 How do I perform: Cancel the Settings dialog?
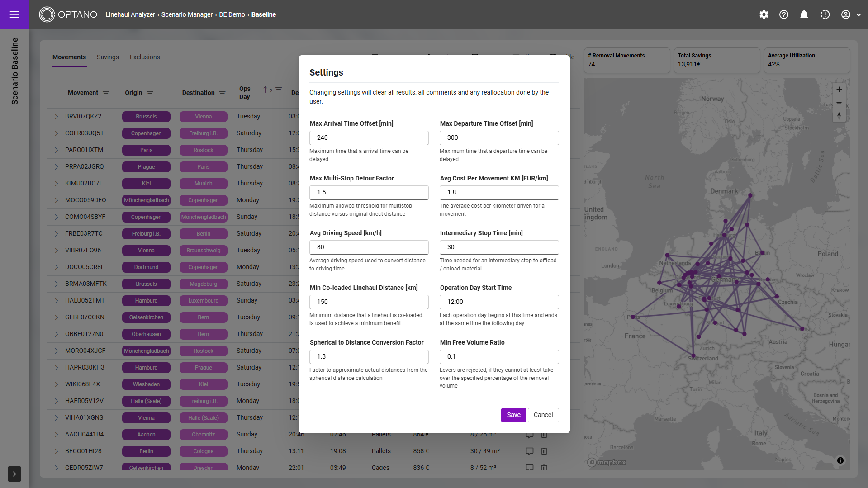coord(543,415)
